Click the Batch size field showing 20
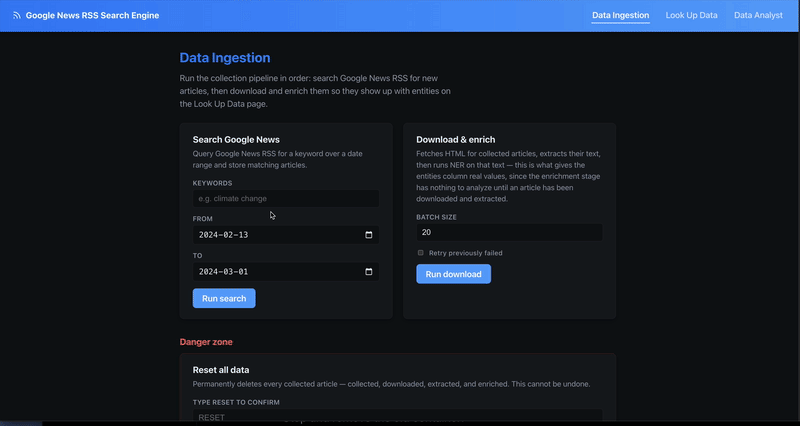Viewport: 800px width, 426px height. click(509, 232)
